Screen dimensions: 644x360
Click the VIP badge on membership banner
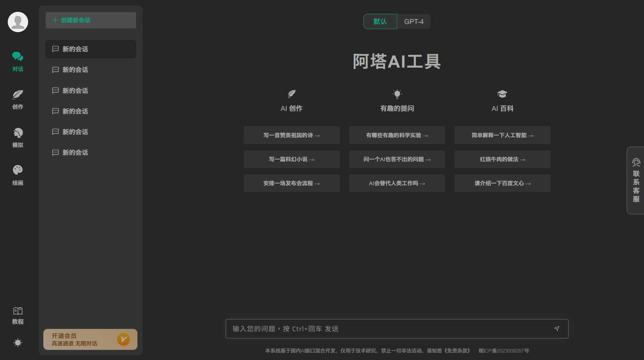click(x=124, y=339)
